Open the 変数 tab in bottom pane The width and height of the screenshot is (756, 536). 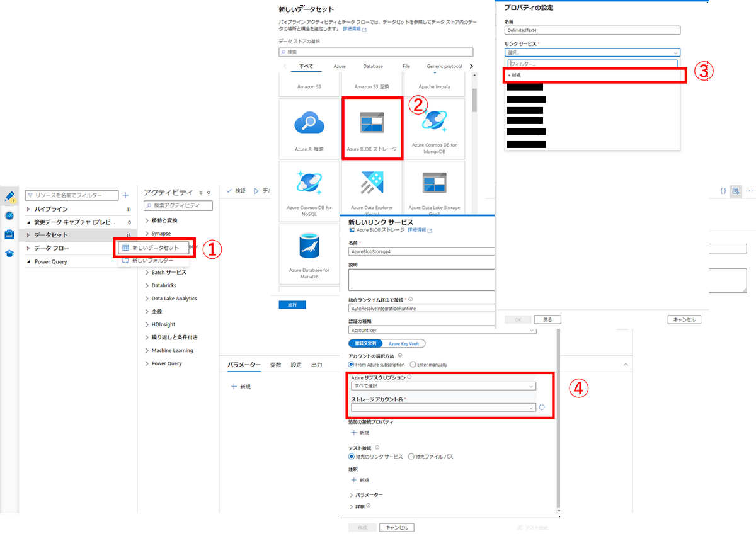[276, 365]
